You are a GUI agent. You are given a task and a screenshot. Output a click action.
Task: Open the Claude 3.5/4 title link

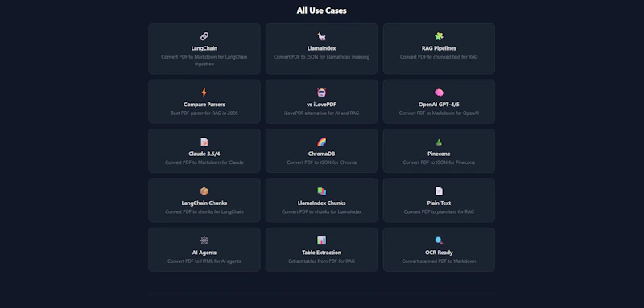(x=204, y=154)
